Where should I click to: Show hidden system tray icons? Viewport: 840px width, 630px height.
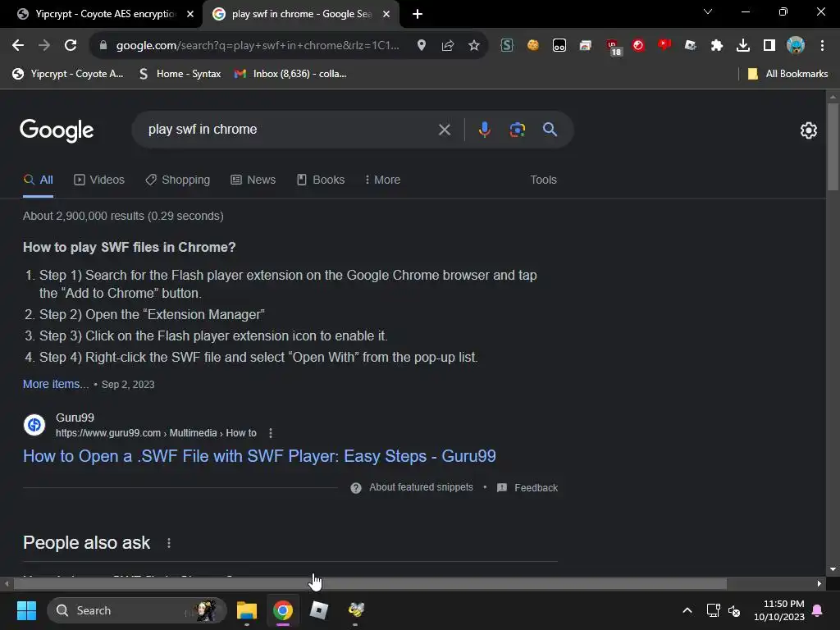687,610
